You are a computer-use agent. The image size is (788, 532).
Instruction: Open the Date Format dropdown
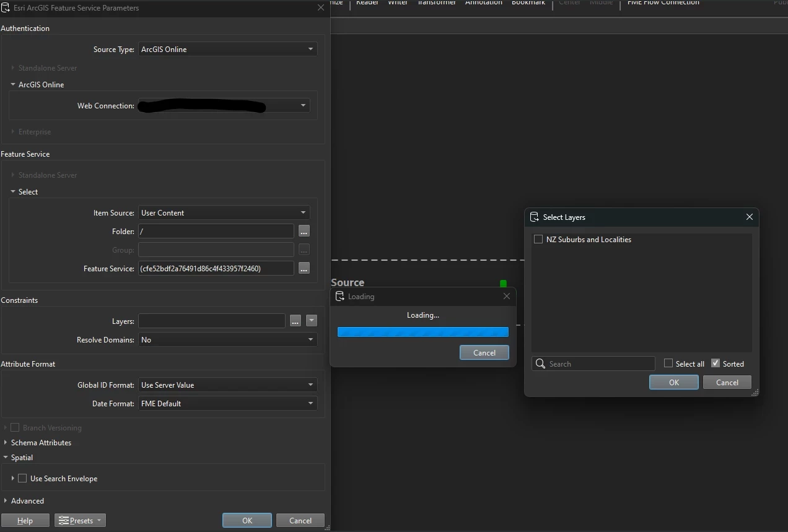point(227,403)
